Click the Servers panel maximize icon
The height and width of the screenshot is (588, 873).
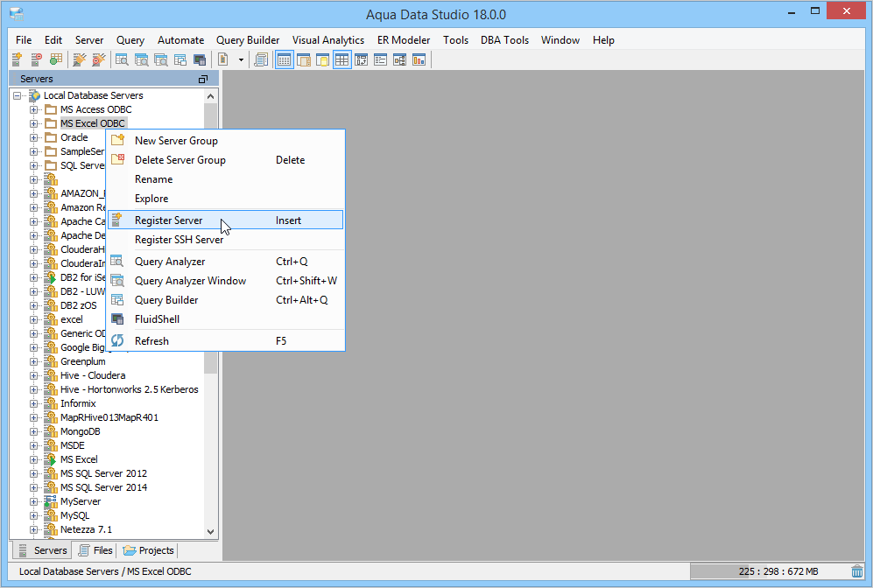click(203, 79)
